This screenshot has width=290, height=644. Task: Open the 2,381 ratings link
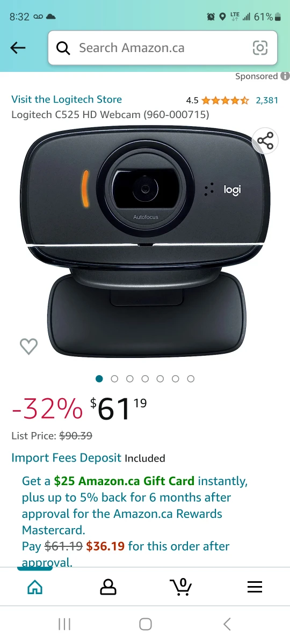point(267,100)
